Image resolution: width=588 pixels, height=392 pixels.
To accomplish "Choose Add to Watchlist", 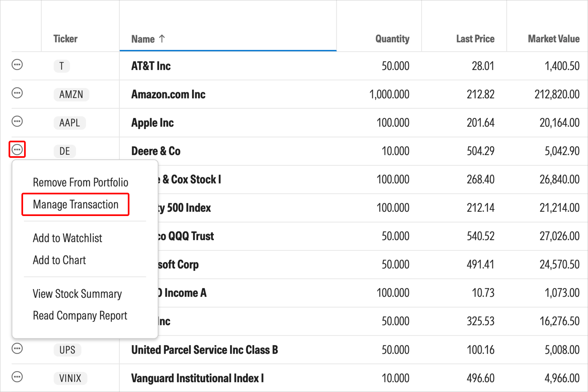I will 68,238.
